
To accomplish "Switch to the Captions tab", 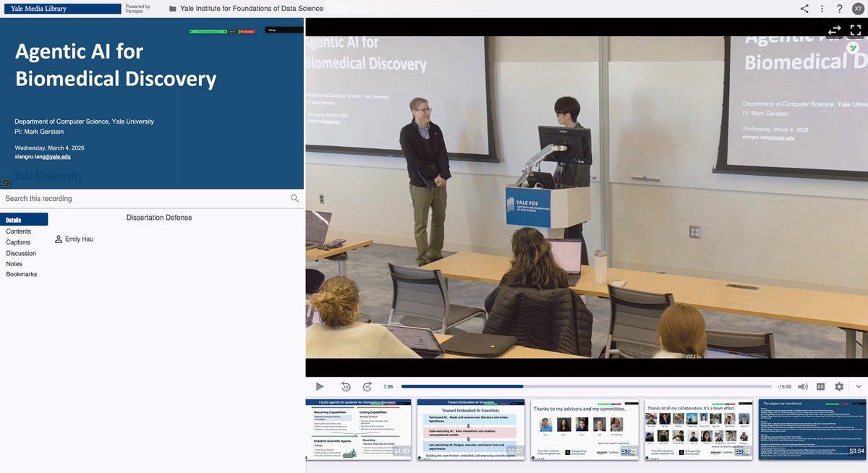I will coord(18,242).
